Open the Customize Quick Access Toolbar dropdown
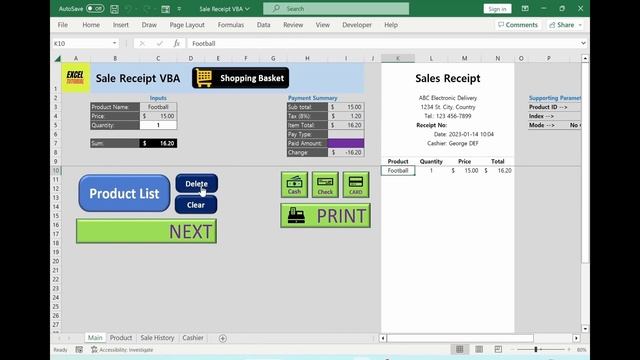640x360 pixels. (x=179, y=9)
